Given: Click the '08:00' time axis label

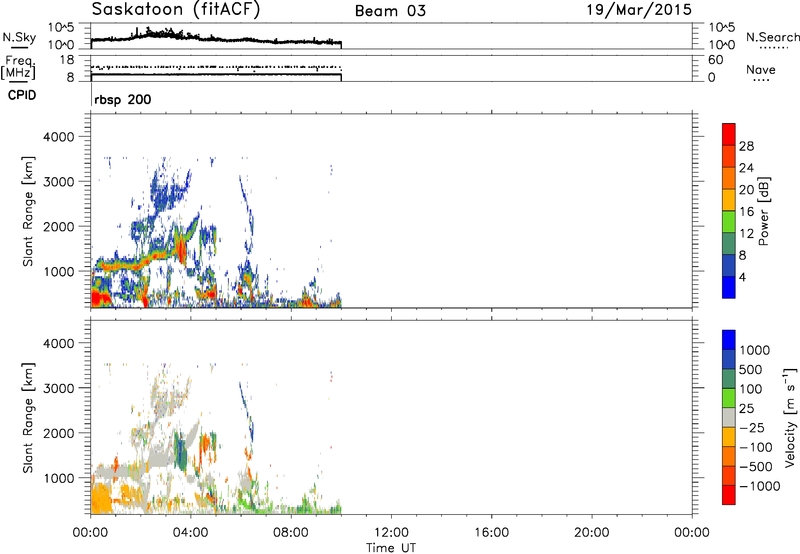Looking at the screenshot, I should (291, 533).
